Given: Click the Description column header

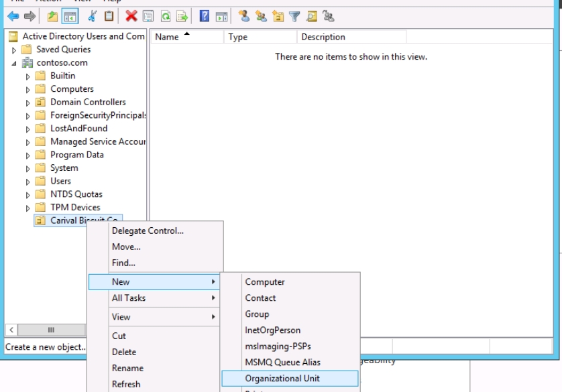Looking at the screenshot, I should pyautogui.click(x=323, y=38).
